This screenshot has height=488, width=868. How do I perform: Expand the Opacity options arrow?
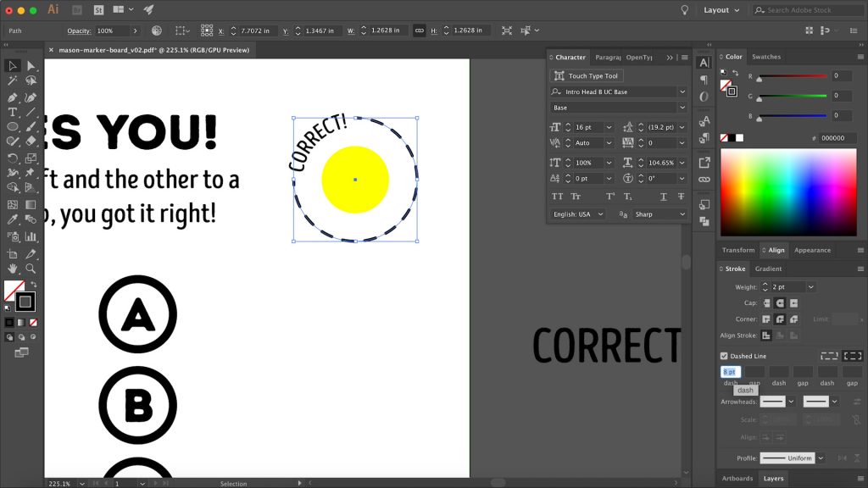[135, 31]
